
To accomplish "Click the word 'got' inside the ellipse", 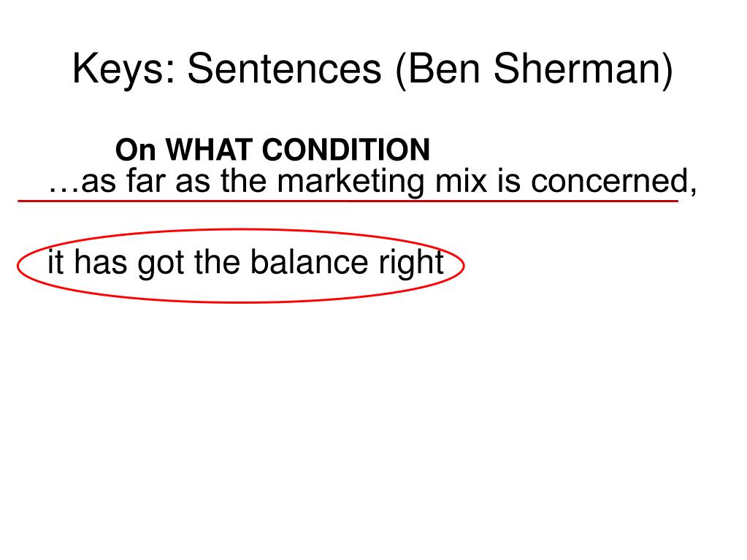I will point(161,264).
